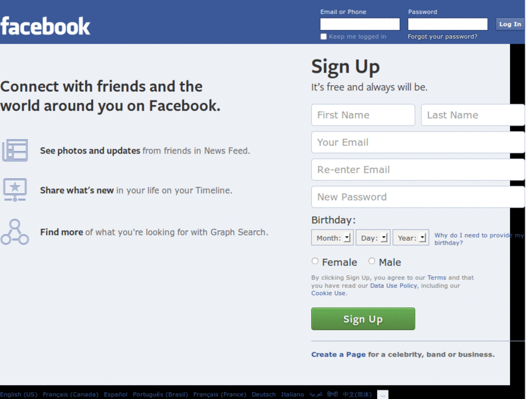
Task: Open the Day dropdown
Action: (x=373, y=237)
